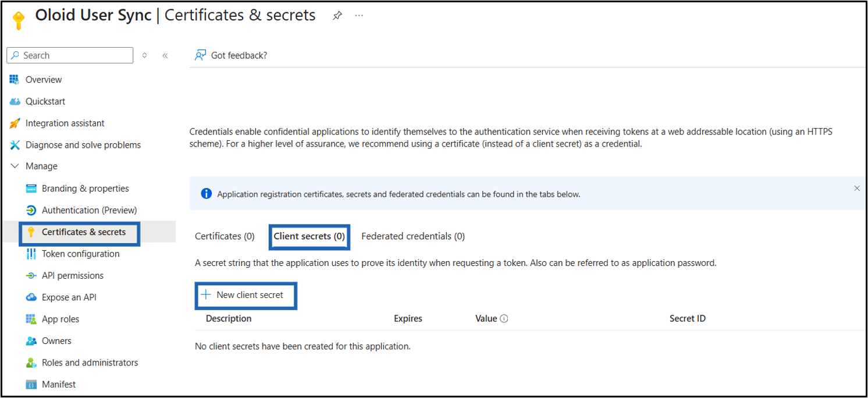The width and height of the screenshot is (868, 398).
Task: Click the API permissions icon
Action: [x=31, y=276]
